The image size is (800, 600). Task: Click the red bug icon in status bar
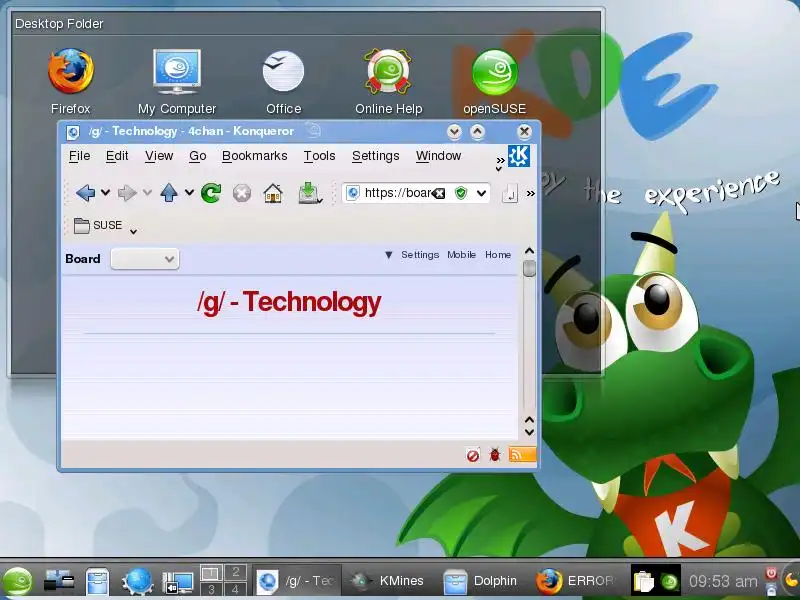pos(494,455)
